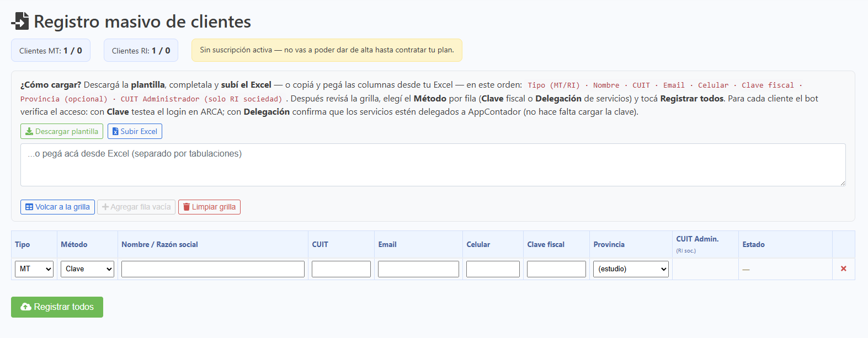Click the Celular input field in the row
868x338 pixels.
click(x=493, y=269)
